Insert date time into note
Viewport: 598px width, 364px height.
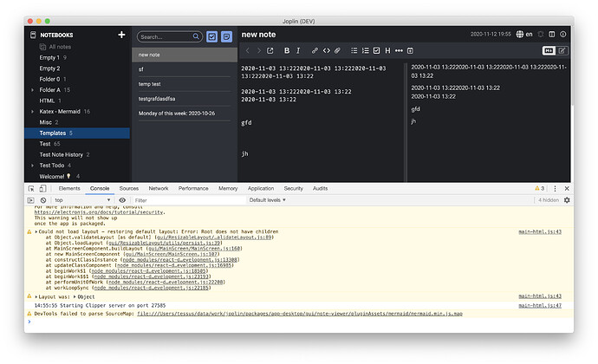pyautogui.click(x=410, y=50)
